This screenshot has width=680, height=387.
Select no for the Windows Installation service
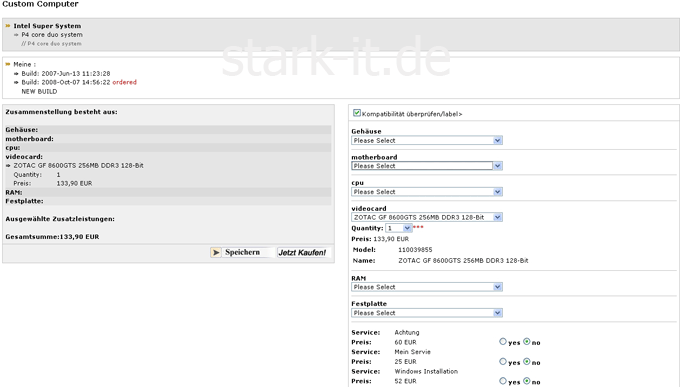[x=526, y=381]
